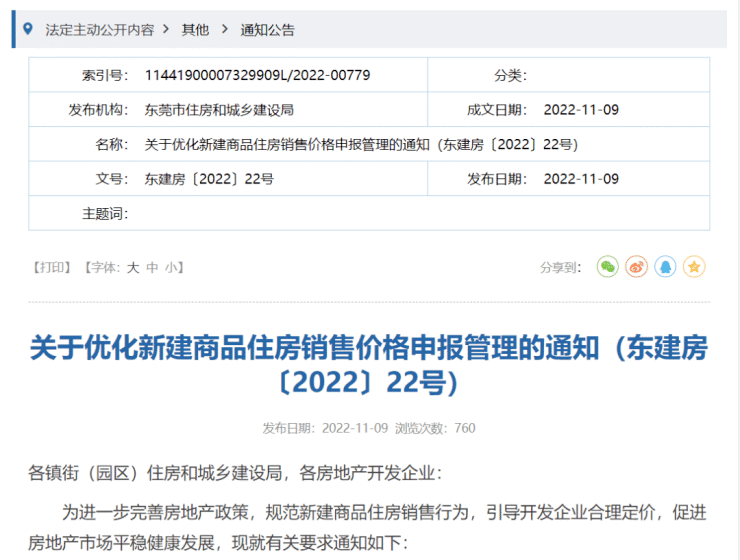
Task: Share the notice to Sina Weibo
Action: click(636, 267)
